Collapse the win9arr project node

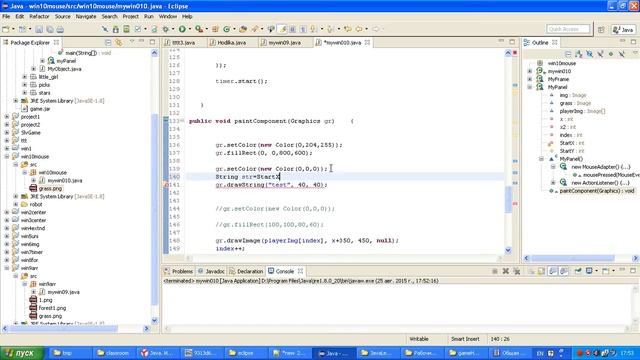point(7,268)
